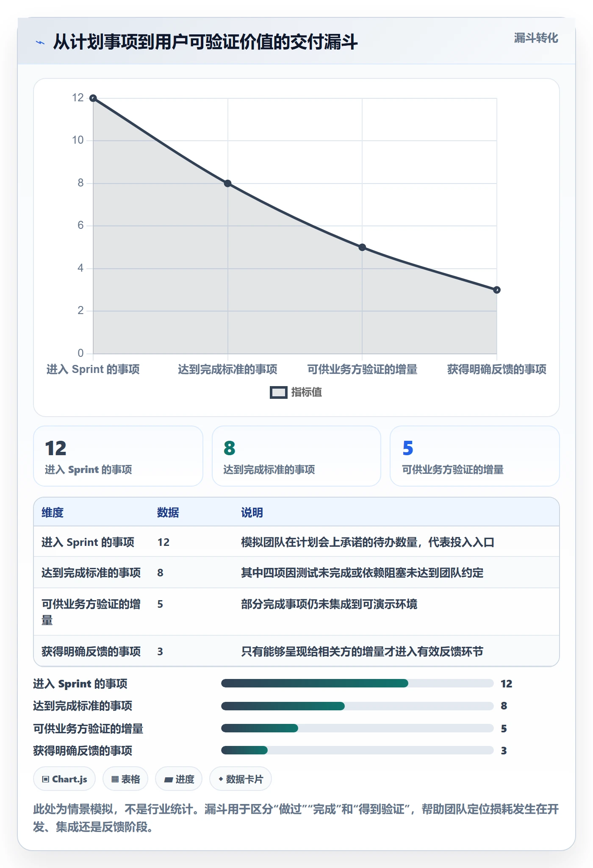
Task: Click the title 从计划事项到用户可验证价值的交付漏斗
Action: [205, 42]
